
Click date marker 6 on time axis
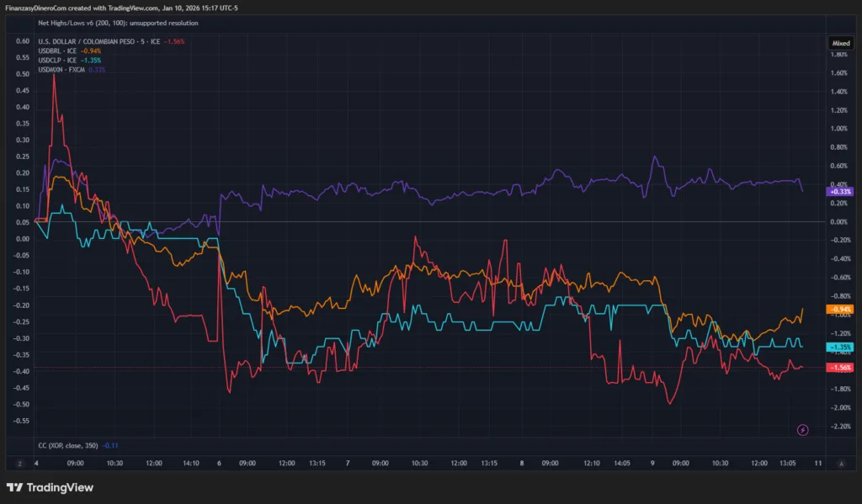tap(219, 463)
